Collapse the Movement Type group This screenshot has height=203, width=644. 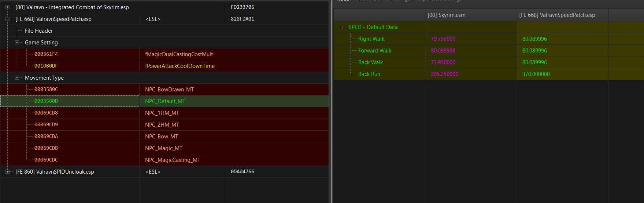[17, 78]
